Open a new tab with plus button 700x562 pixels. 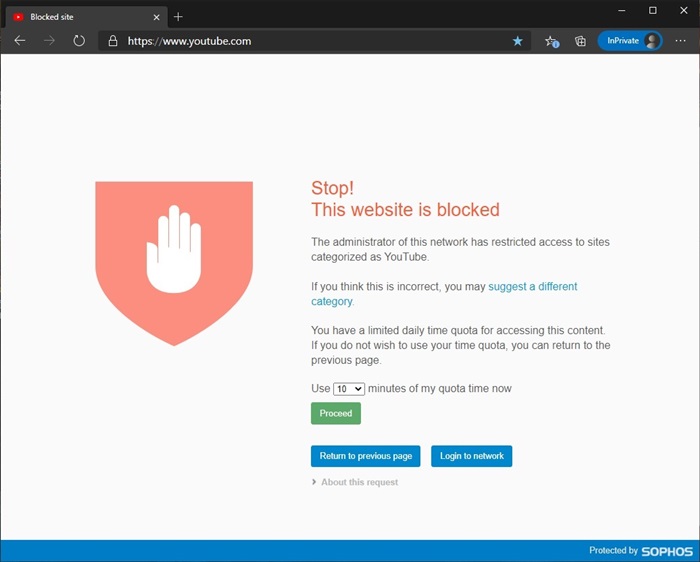(178, 17)
